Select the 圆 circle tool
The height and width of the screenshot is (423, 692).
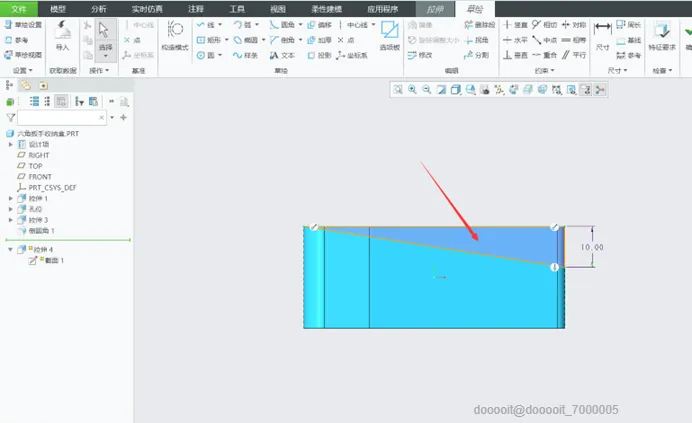tap(206, 55)
